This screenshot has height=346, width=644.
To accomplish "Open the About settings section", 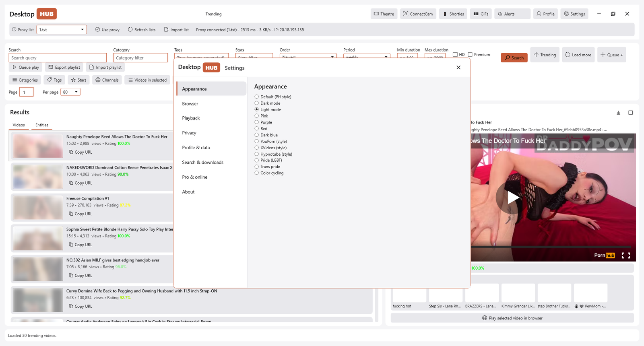I will point(211,192).
